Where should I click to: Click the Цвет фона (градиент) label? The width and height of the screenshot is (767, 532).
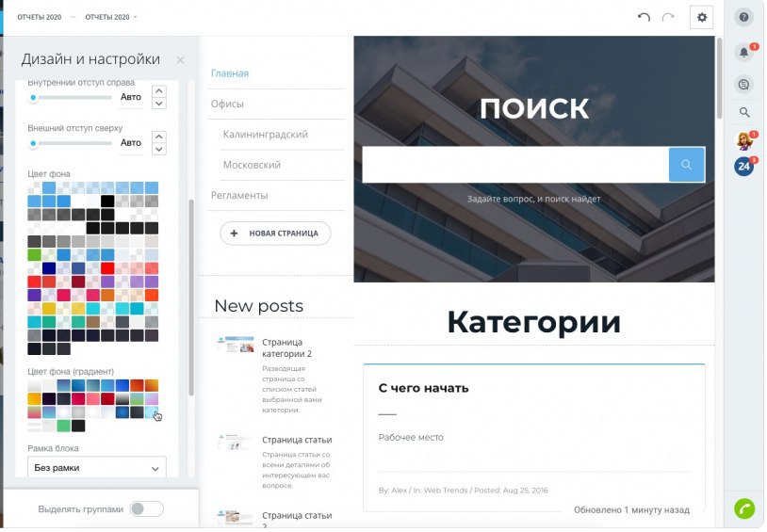point(71,372)
